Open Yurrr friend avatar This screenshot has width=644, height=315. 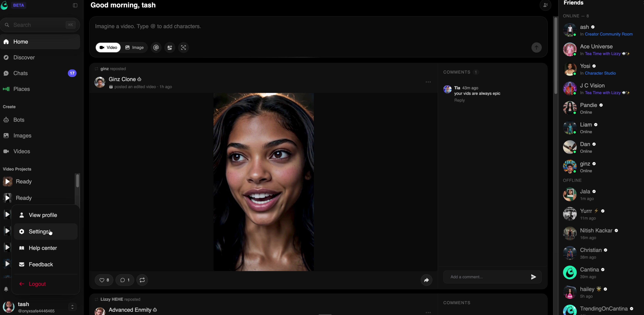click(x=570, y=214)
